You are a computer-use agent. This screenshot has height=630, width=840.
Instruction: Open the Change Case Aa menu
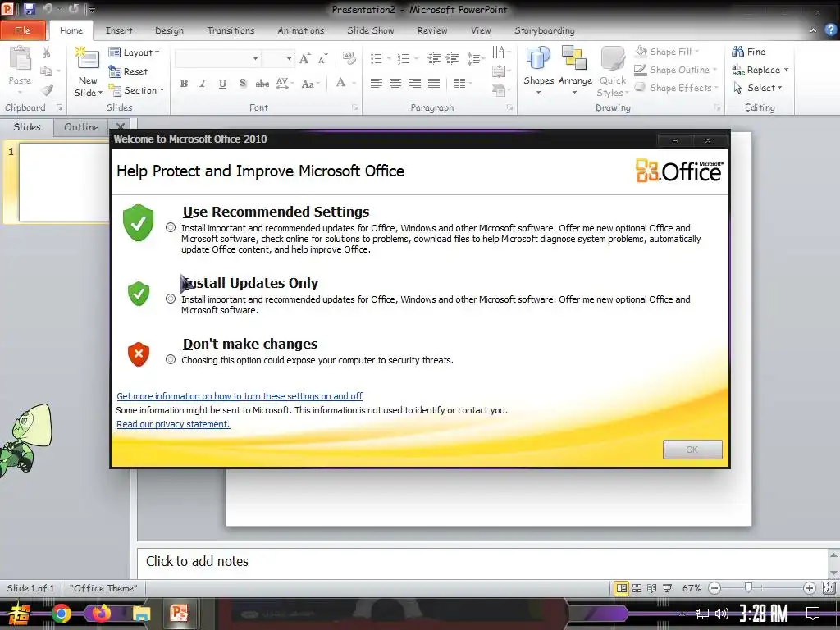pos(309,84)
